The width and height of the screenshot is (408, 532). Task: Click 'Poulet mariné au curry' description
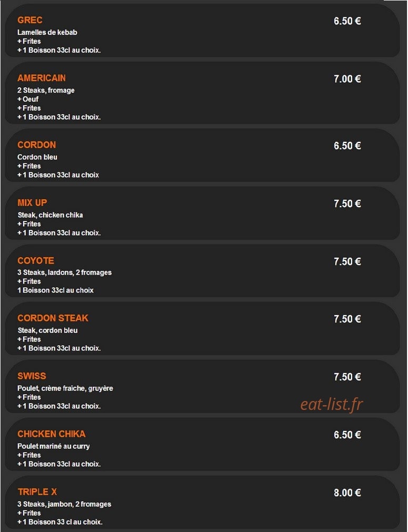(54, 446)
